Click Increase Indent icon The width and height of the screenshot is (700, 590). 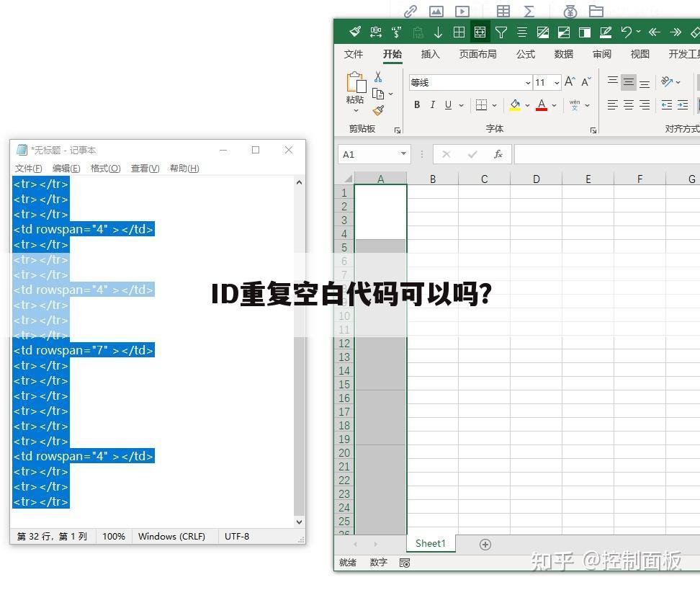pos(683,105)
